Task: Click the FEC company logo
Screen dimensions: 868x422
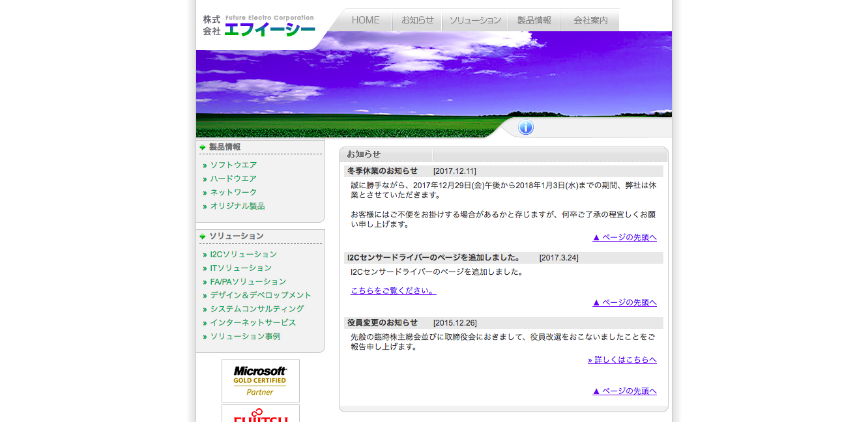Action: 259,26
